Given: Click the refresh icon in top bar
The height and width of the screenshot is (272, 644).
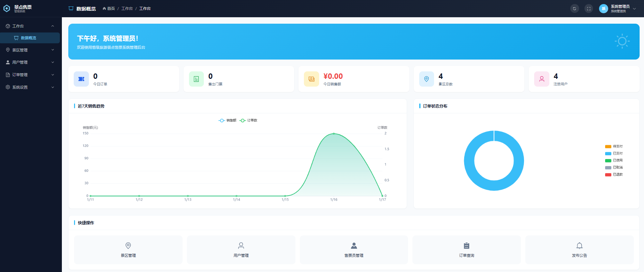Looking at the screenshot, I should click(574, 9).
